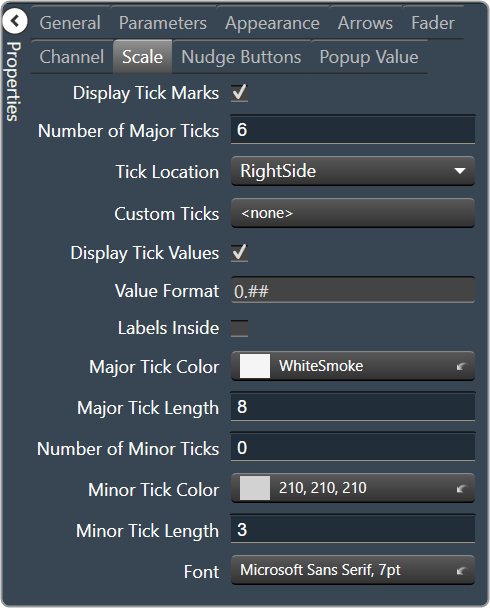Open the Major Tick Color picker dropdown
Screen dimensions: 490x608
coord(353,366)
